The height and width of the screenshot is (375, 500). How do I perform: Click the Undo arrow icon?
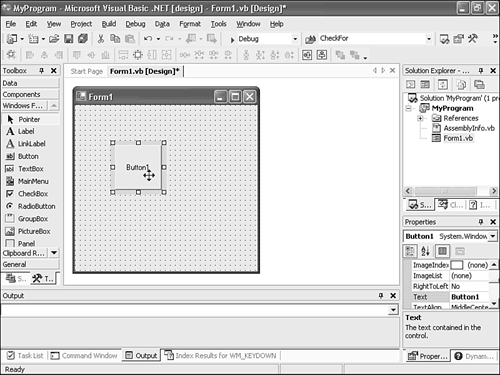pyautogui.click(x=148, y=39)
